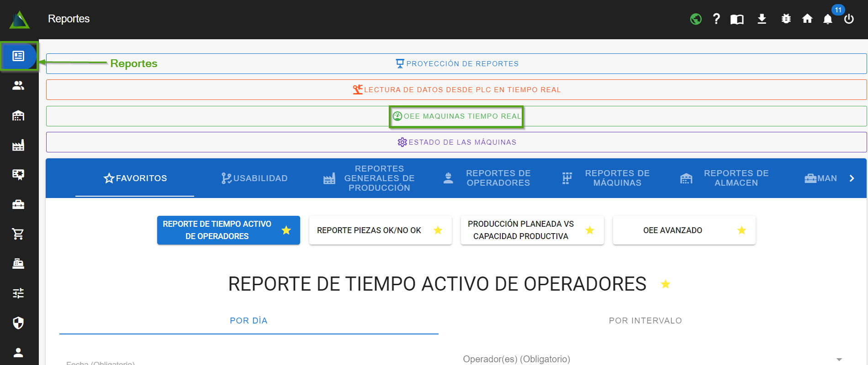Go to home via house icon
The image size is (868, 365).
pos(807,19)
